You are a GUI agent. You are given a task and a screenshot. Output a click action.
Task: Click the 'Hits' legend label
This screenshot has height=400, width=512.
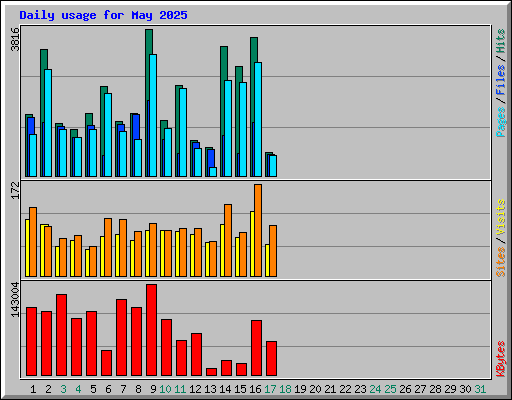(500, 41)
